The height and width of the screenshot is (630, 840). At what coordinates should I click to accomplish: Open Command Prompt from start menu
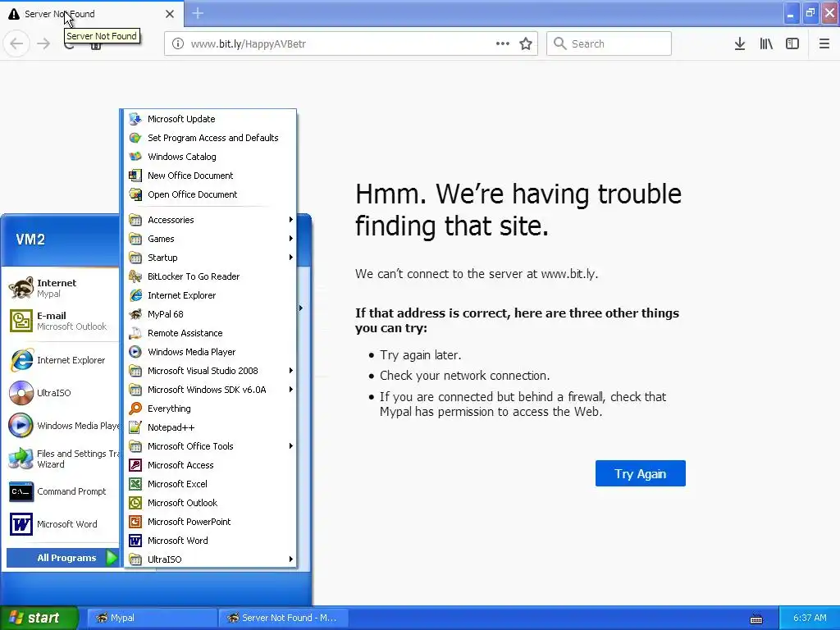[62, 491]
